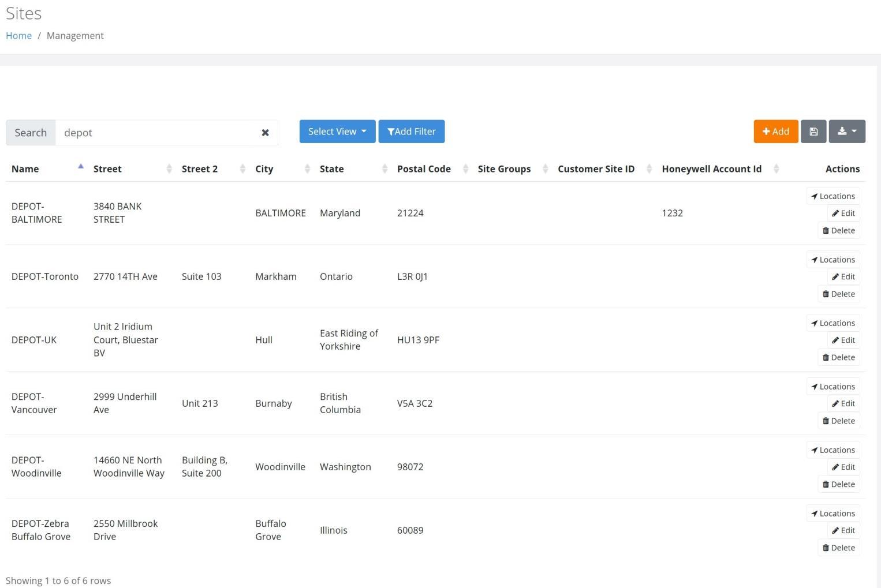Select the Honeywell account value 1232
Image resolution: width=881 pixels, height=588 pixels.
(x=672, y=213)
